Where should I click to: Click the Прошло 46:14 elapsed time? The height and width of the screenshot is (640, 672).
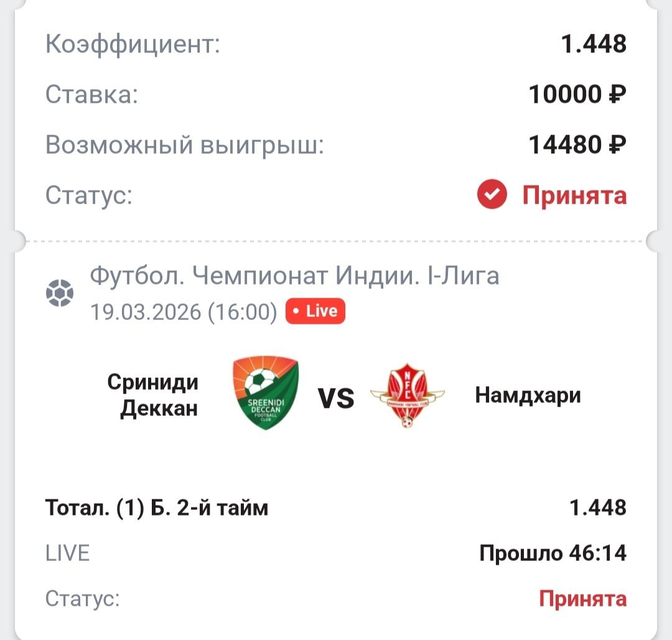click(553, 553)
